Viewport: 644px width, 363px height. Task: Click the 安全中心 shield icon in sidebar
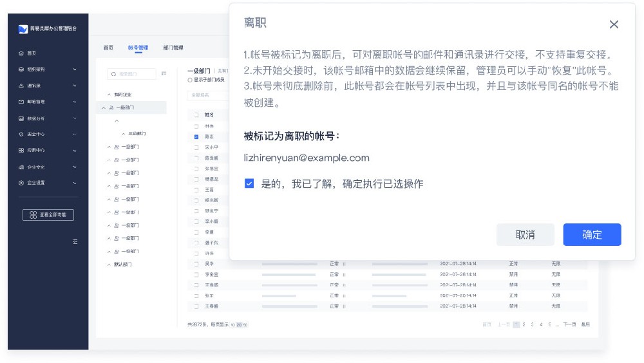click(x=21, y=135)
